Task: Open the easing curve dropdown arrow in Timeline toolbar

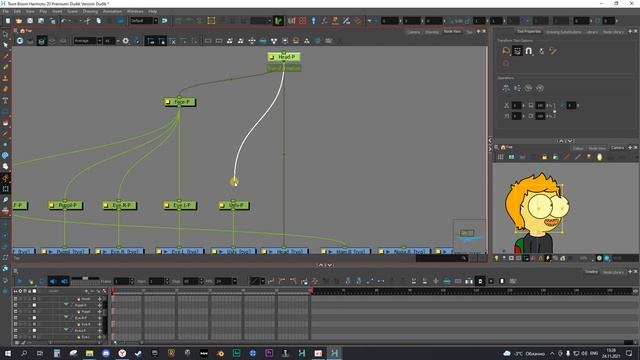Action: (262, 281)
